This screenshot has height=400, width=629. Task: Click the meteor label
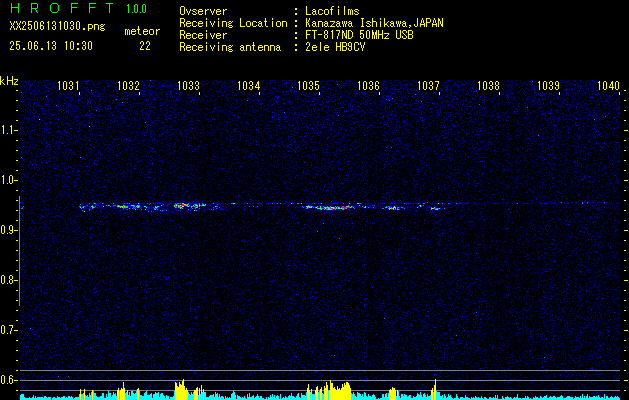(142, 31)
